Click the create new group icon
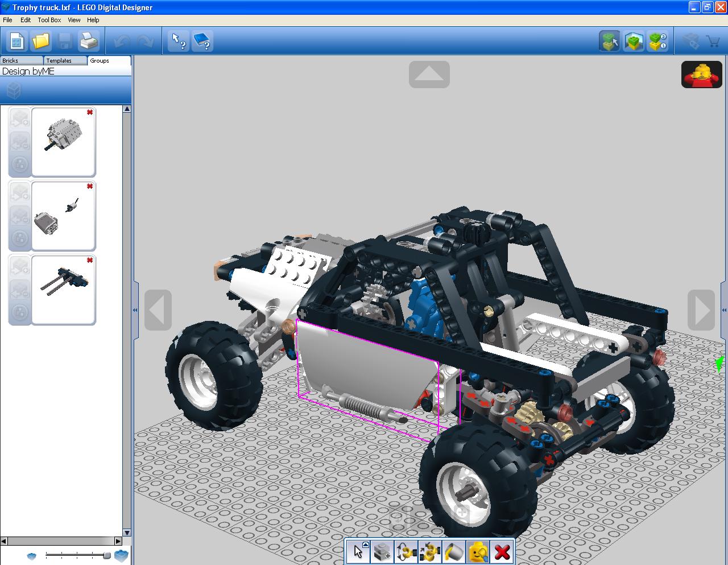The width and height of the screenshot is (728, 565). click(x=14, y=89)
